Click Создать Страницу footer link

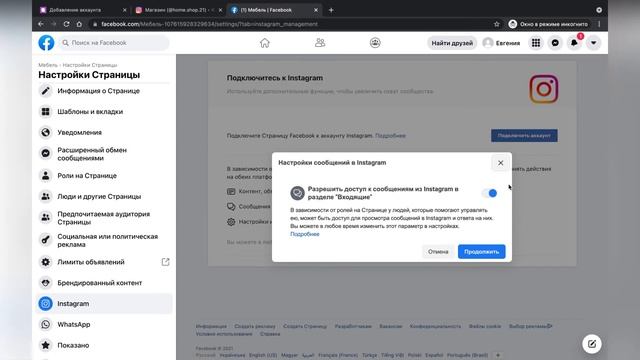coord(305,326)
